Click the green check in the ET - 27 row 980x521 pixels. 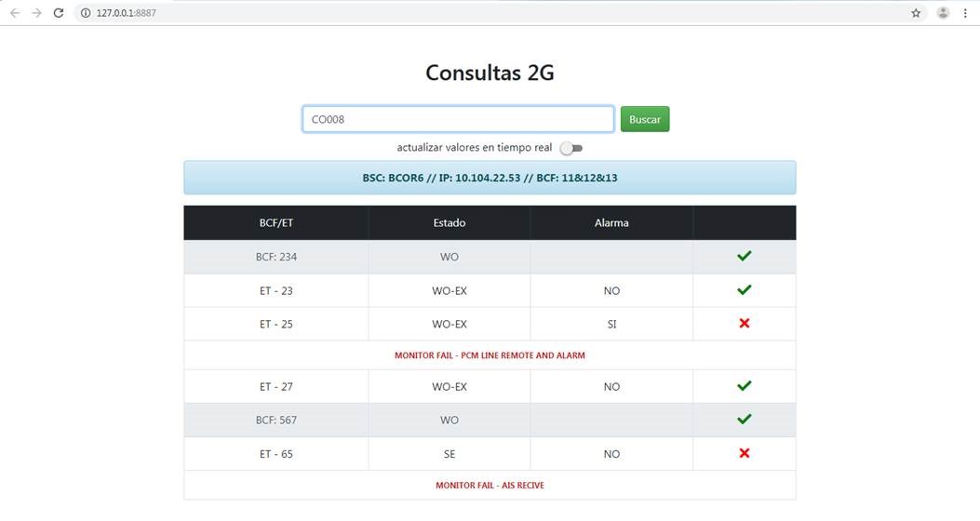744,386
